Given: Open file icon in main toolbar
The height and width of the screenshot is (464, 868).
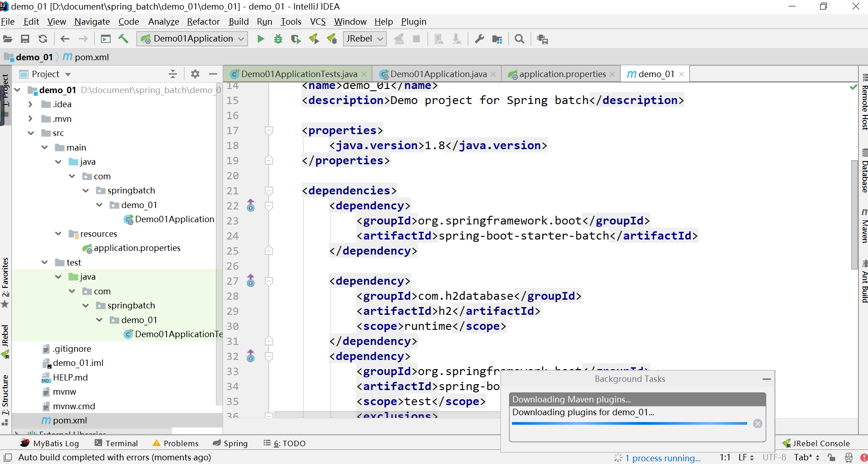Looking at the screenshot, I should pyautogui.click(x=8, y=39).
